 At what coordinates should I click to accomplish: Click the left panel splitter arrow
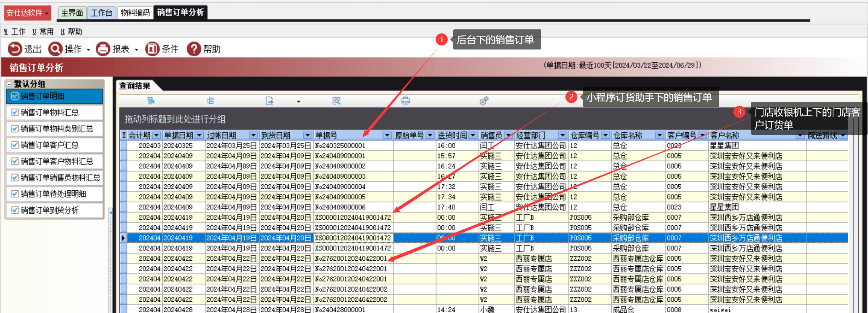[111, 212]
